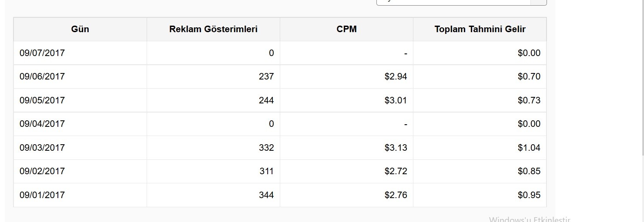Click the CPM column header
644x222 pixels.
pyautogui.click(x=346, y=29)
